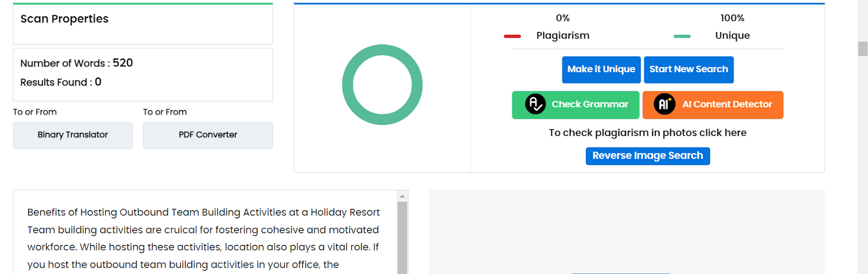Click the Results Found 0 value

click(98, 82)
